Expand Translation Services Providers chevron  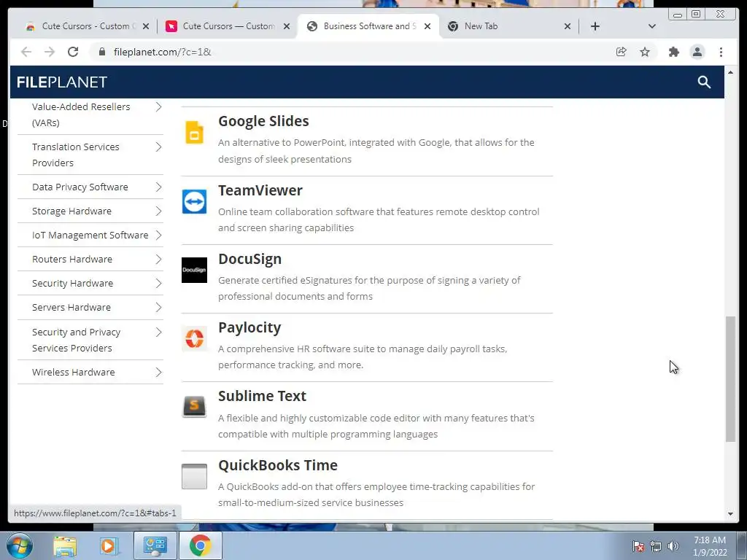[158, 147]
